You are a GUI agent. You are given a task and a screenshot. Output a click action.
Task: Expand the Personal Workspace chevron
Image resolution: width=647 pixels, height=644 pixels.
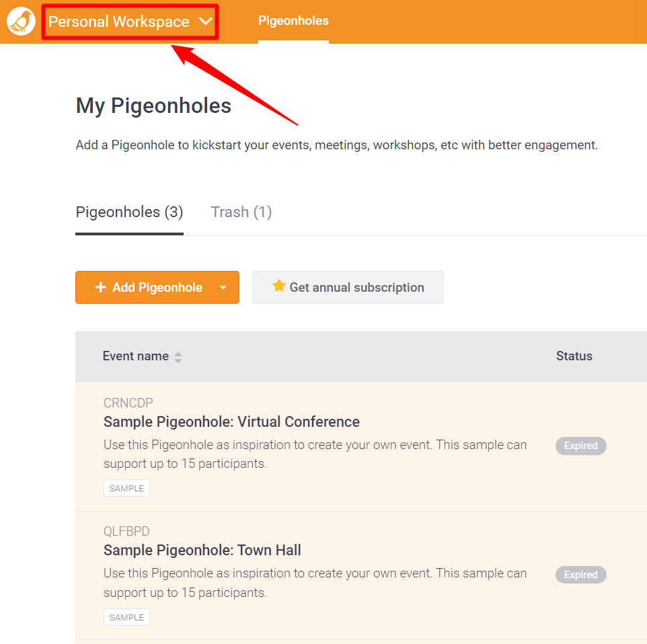206,22
